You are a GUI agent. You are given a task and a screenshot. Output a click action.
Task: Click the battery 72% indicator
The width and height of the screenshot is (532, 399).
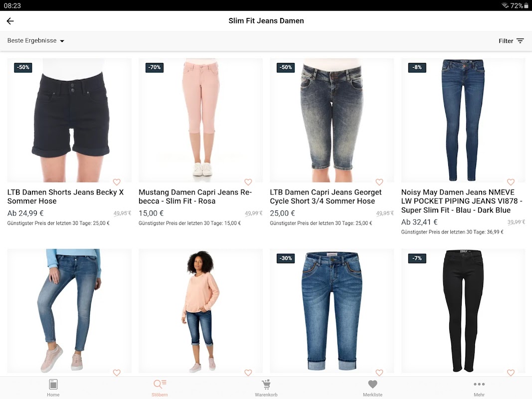coord(520,5)
